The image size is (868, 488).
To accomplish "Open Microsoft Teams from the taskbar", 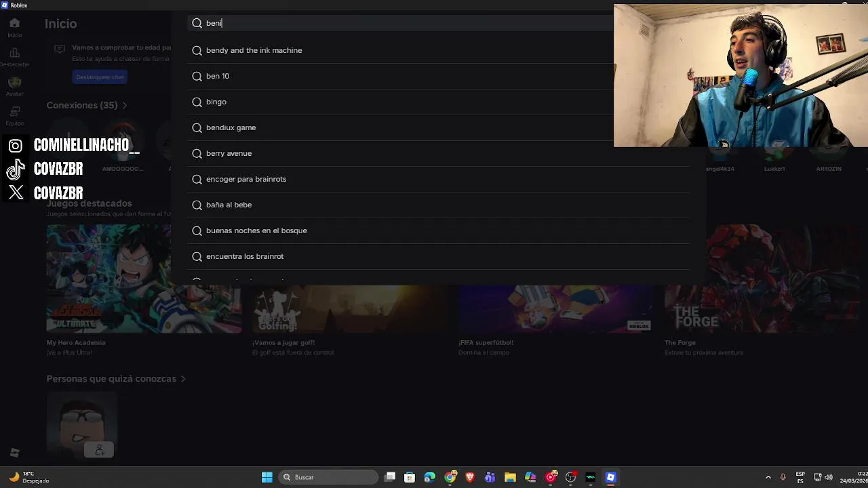I will pos(490,477).
